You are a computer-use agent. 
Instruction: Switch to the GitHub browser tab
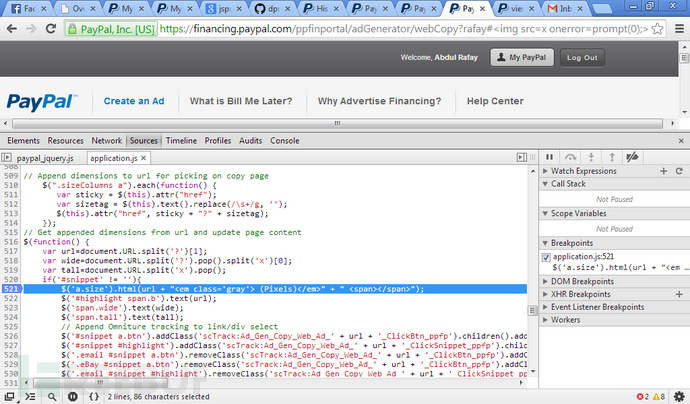click(x=273, y=8)
